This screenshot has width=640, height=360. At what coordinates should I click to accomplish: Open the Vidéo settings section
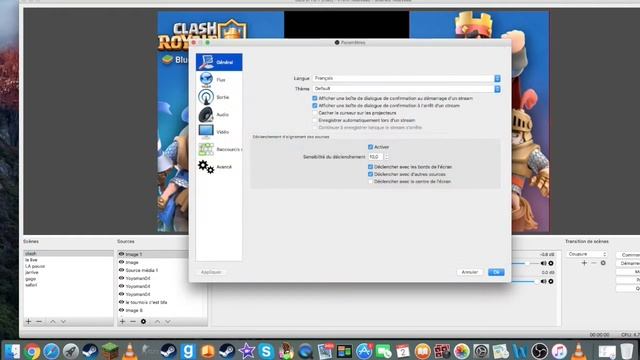pyautogui.click(x=219, y=132)
